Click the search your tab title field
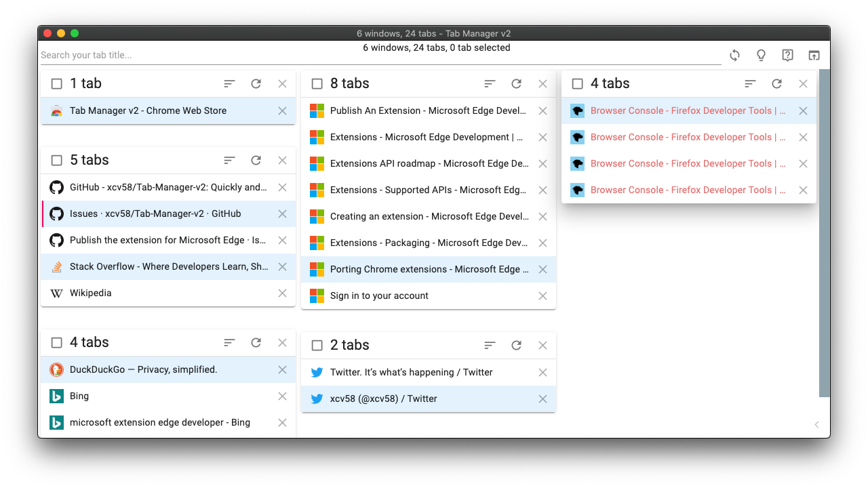 pyautogui.click(x=380, y=56)
